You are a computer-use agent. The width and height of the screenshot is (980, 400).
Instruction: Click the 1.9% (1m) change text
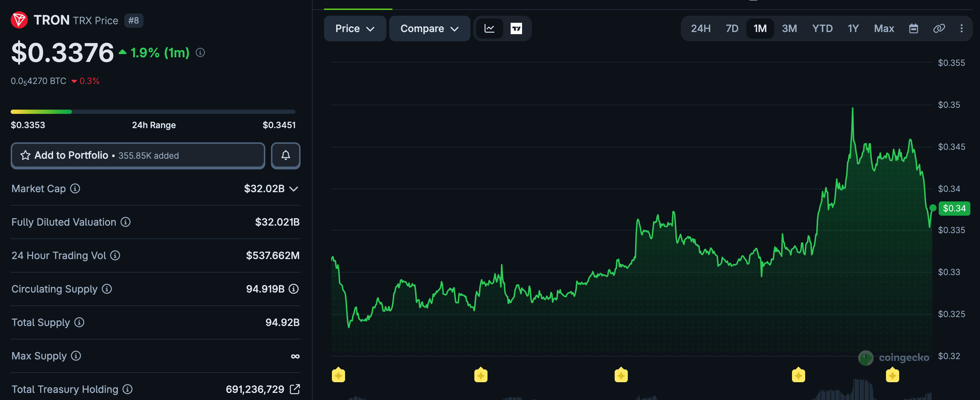tap(160, 53)
